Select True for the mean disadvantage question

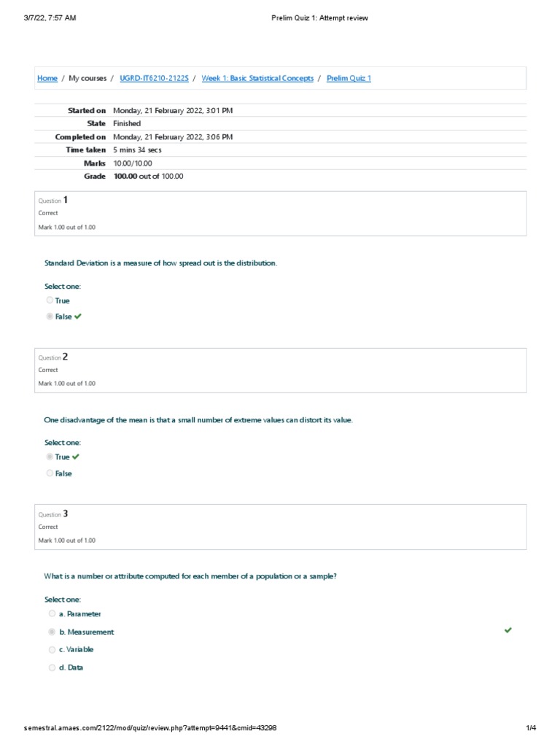50,457
